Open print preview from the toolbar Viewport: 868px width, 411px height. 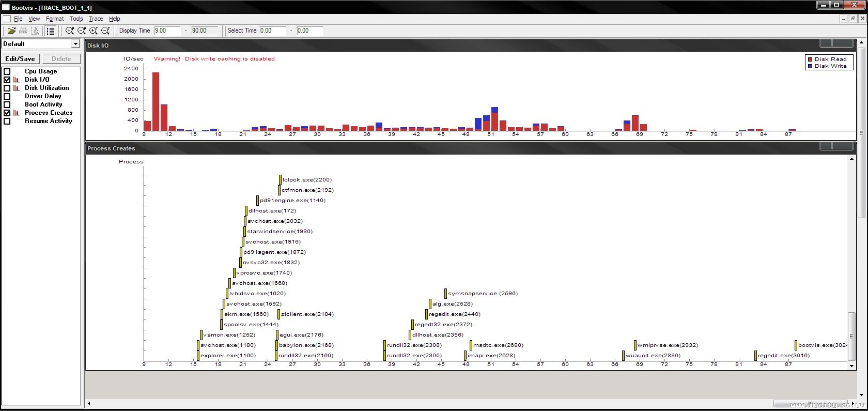click(35, 31)
